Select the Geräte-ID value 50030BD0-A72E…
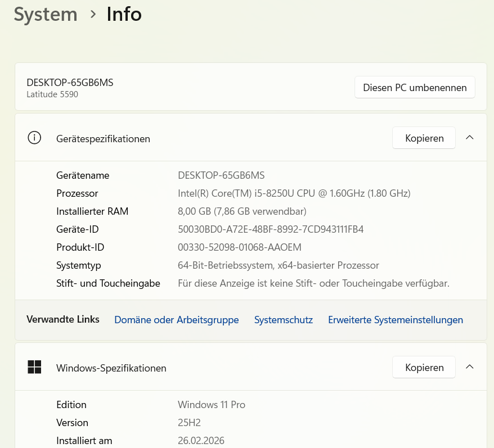 [271, 229]
